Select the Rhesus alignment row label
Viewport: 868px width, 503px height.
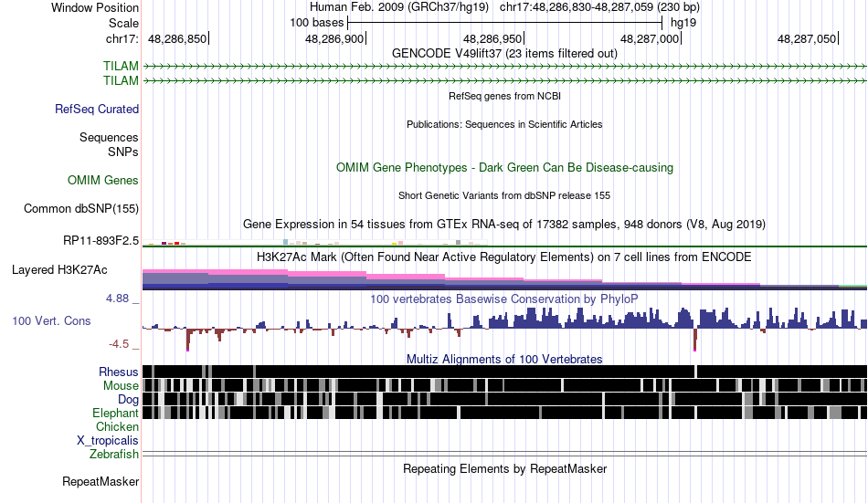coord(119,372)
